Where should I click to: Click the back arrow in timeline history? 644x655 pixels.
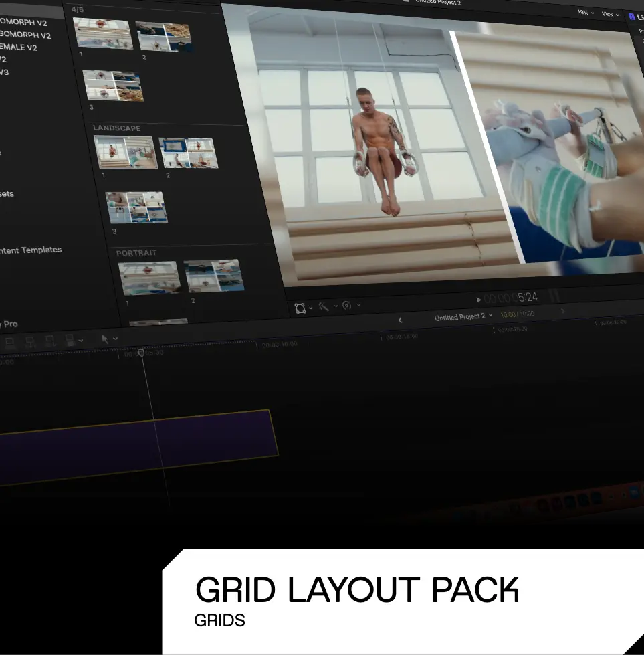pos(400,320)
